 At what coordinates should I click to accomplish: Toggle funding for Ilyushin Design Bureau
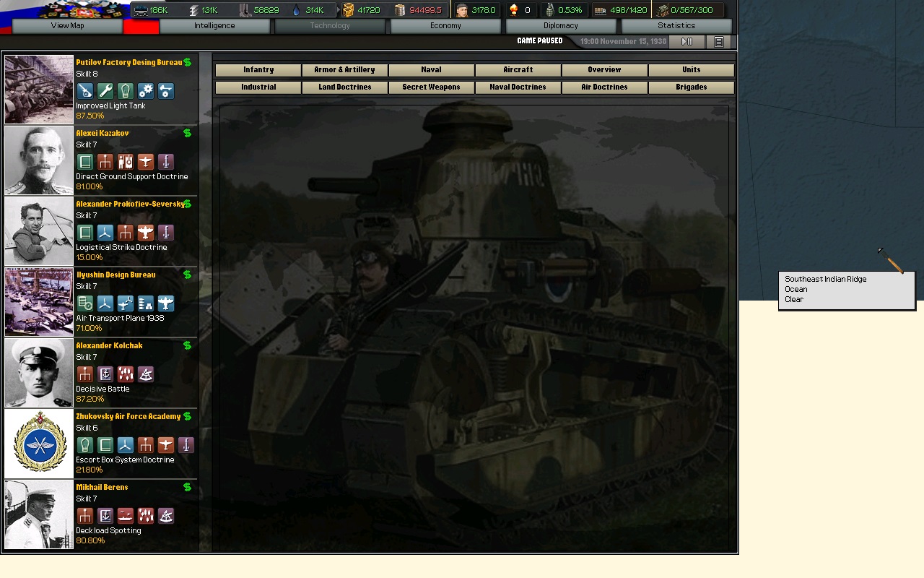coord(187,275)
